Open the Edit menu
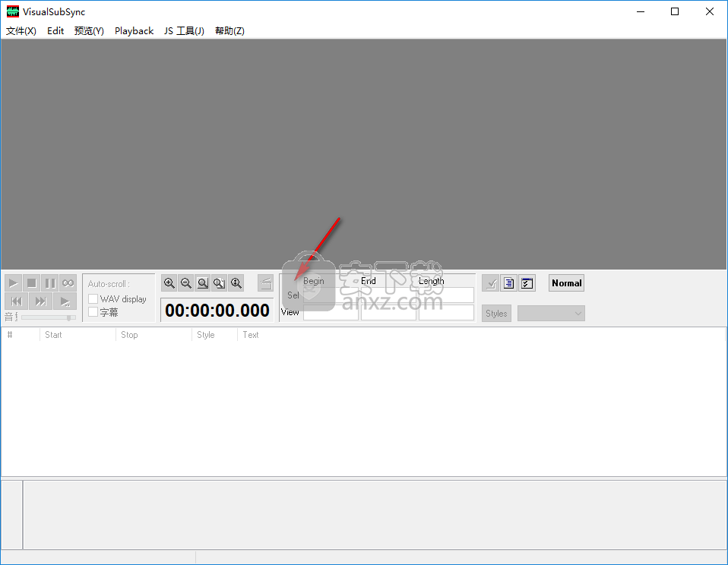728x565 pixels. (x=55, y=30)
